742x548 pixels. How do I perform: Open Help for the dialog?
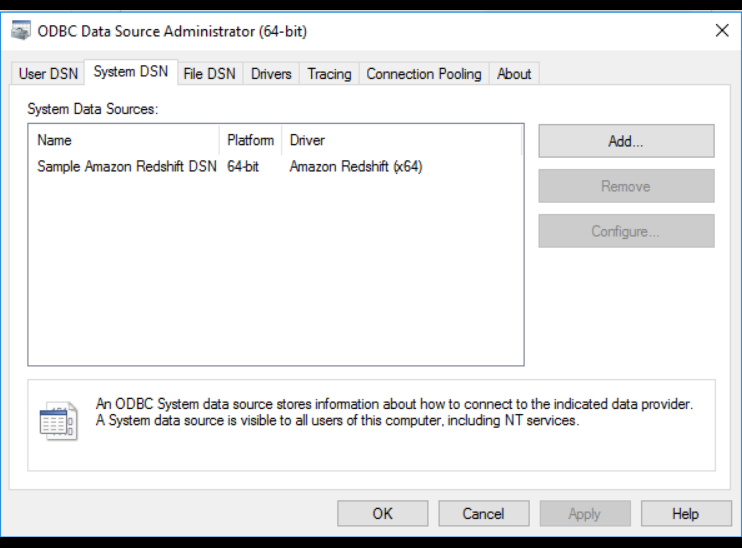coord(686,513)
